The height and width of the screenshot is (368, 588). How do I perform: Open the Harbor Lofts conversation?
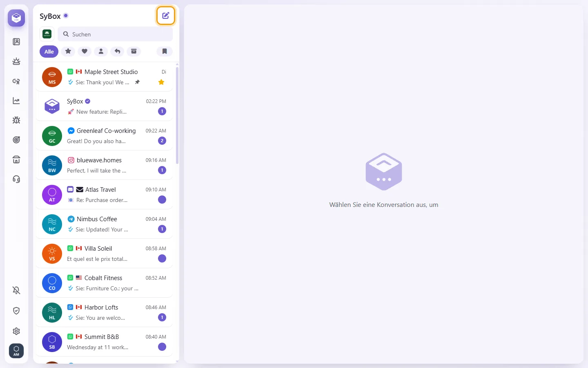[104, 312]
